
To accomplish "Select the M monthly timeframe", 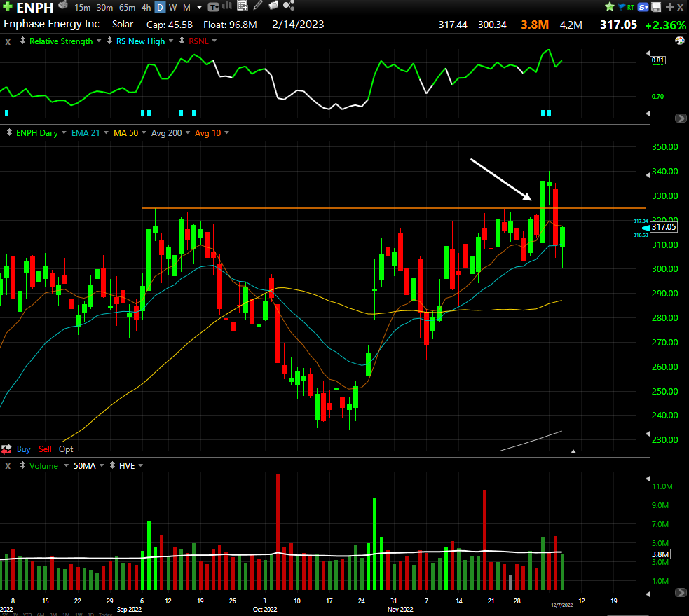I will [x=186, y=8].
